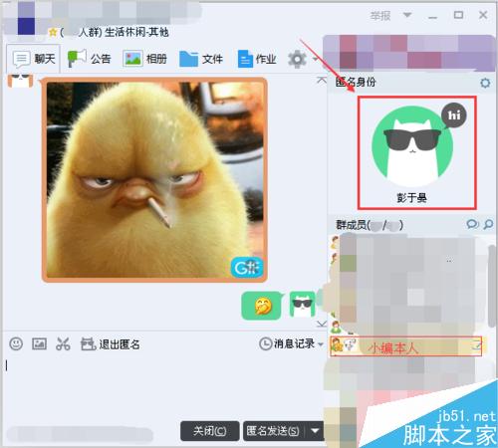
Task: Click the 匿名身份 panel header
Action: click(356, 82)
